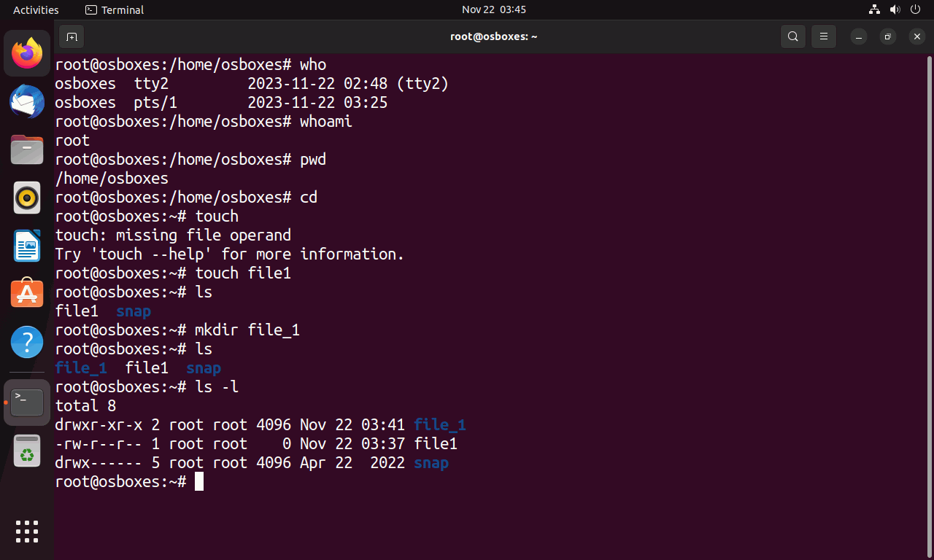Open the network status indicator
Image resolution: width=934 pixels, height=560 pixels.
click(875, 9)
